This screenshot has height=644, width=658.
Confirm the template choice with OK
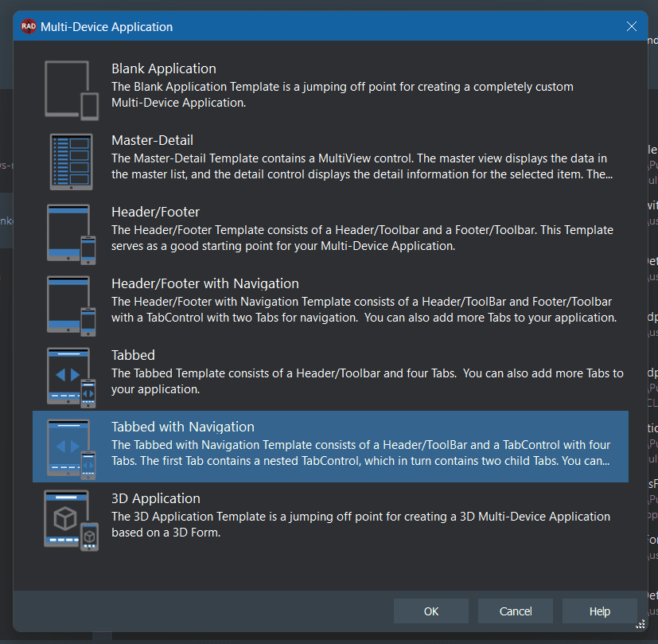pos(430,611)
